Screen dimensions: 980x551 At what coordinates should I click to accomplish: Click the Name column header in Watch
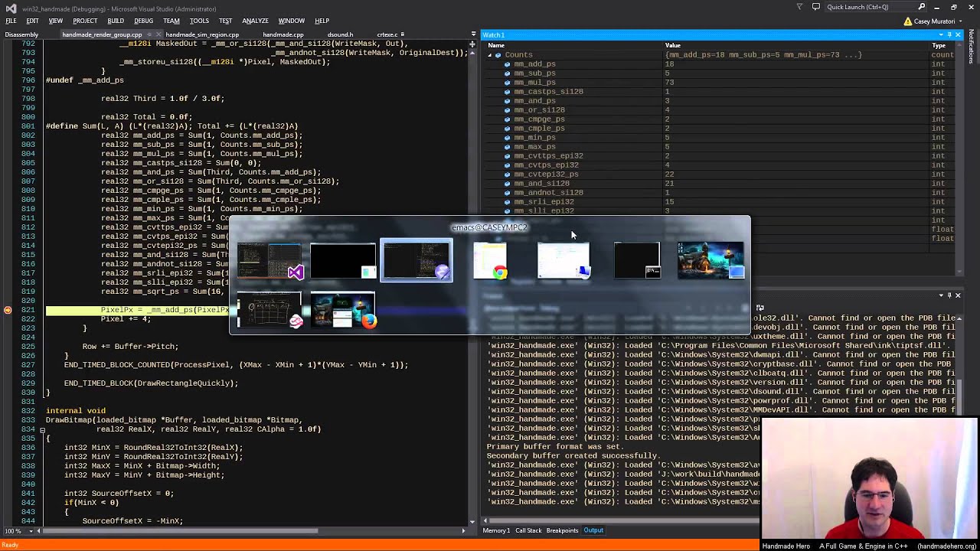(496, 45)
